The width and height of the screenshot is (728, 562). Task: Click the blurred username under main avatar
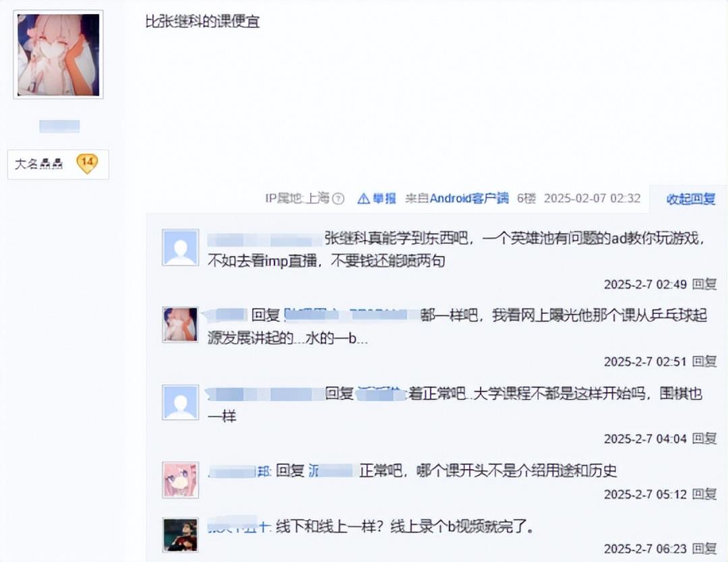click(59, 126)
